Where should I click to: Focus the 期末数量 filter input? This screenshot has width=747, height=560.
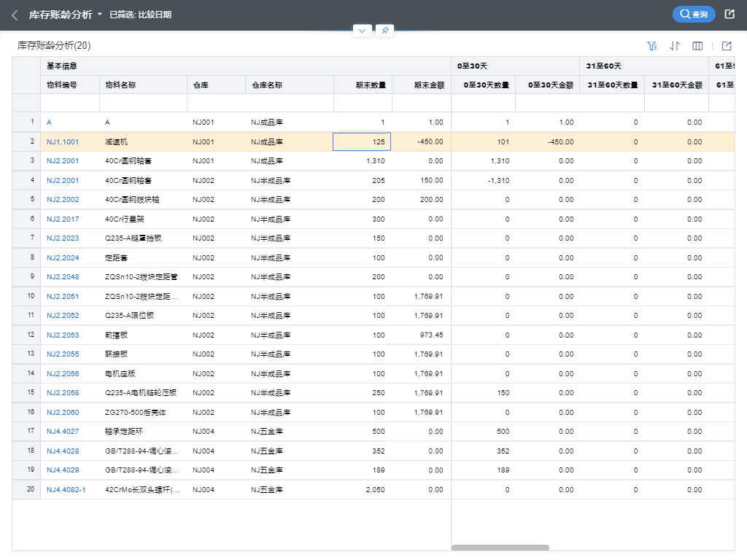[x=363, y=103]
